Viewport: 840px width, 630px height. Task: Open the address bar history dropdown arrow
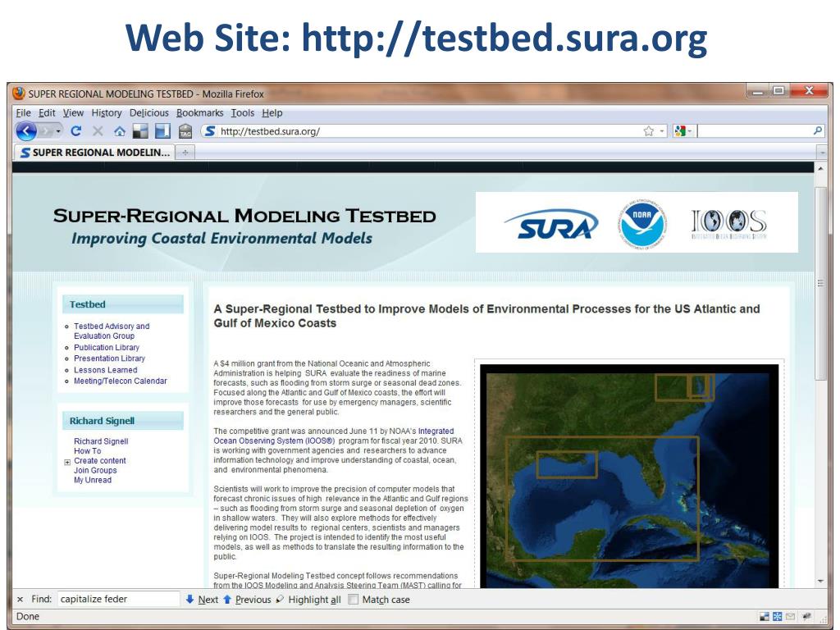pos(662,131)
